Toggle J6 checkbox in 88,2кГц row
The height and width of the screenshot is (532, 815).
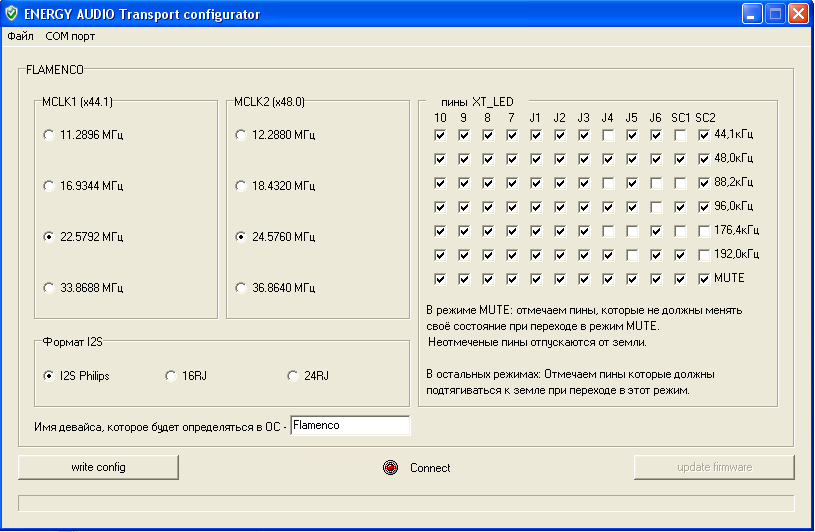click(656, 183)
